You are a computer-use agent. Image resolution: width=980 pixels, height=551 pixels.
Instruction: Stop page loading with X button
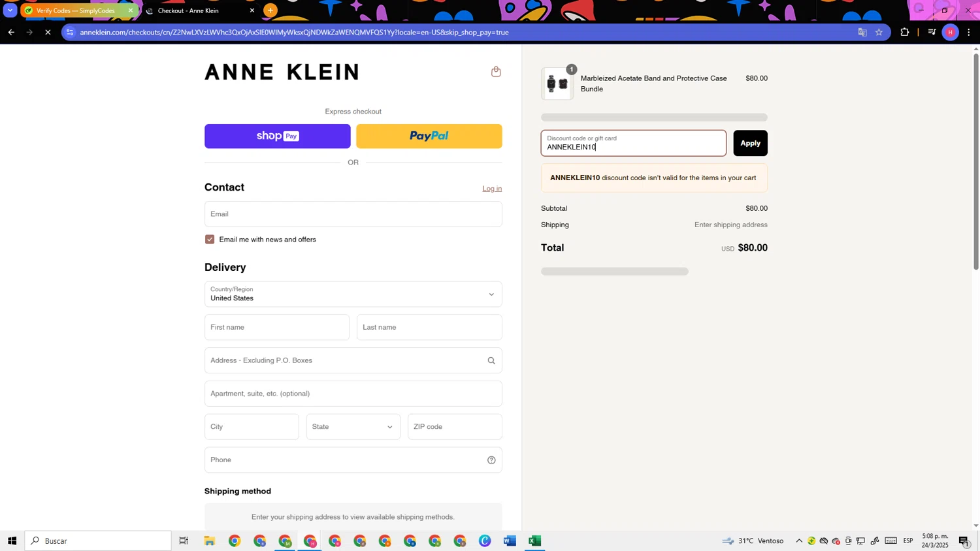point(48,32)
